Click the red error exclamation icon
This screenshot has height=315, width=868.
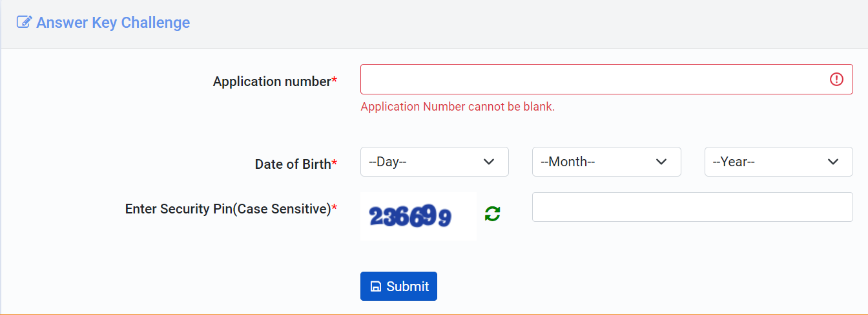[836, 80]
